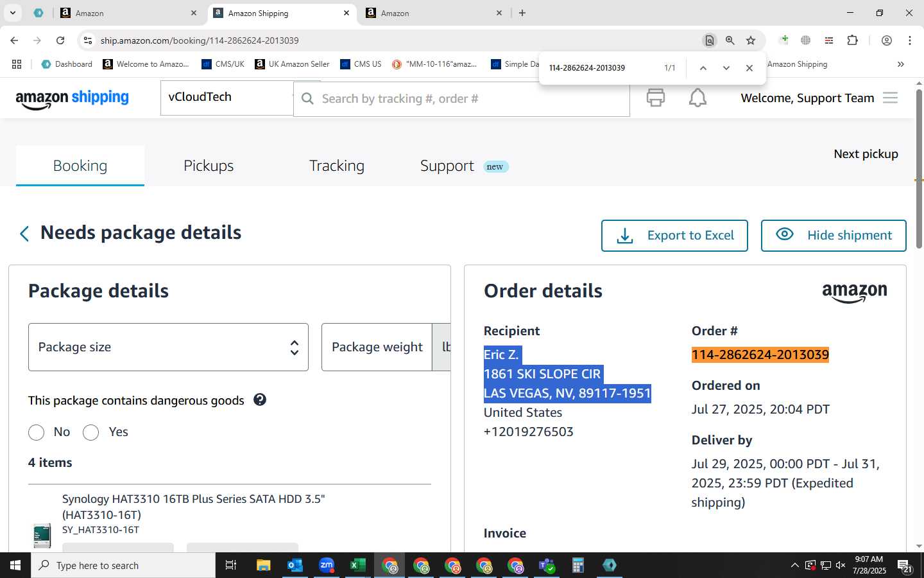Open the hamburger menu beside Support Team

pos(890,98)
